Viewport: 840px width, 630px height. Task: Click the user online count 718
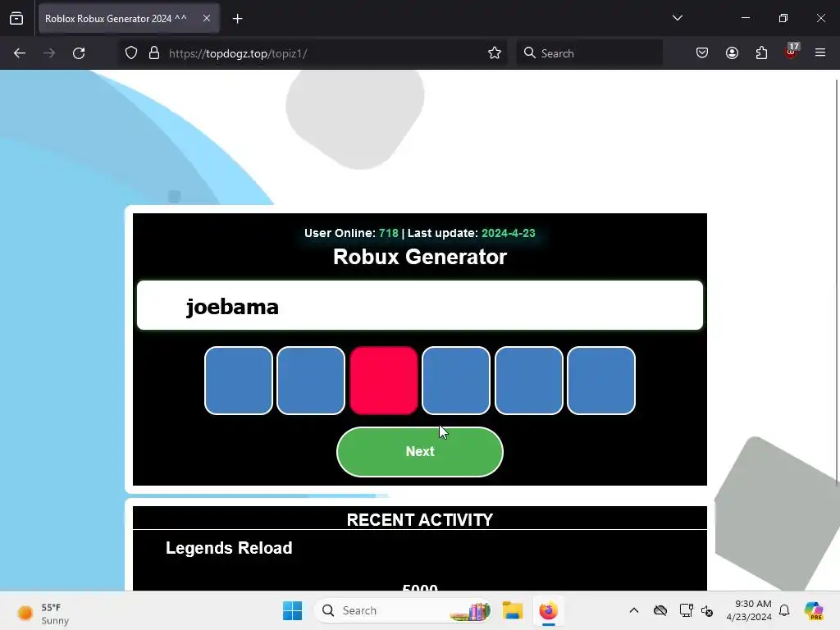click(388, 234)
